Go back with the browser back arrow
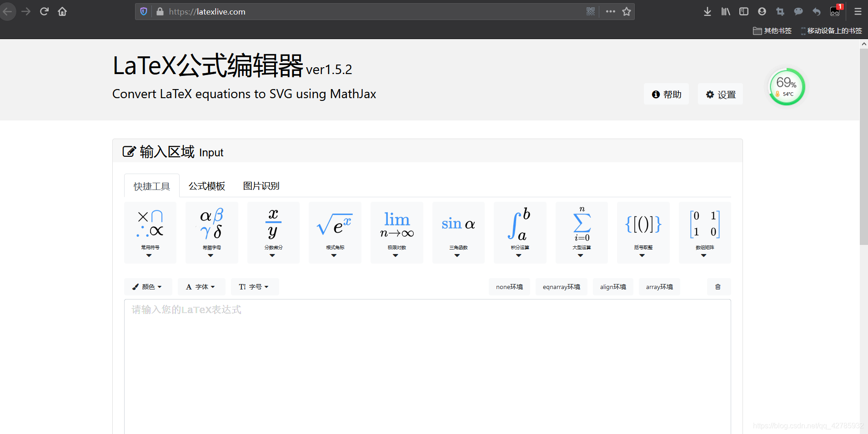868x434 pixels. (7, 11)
